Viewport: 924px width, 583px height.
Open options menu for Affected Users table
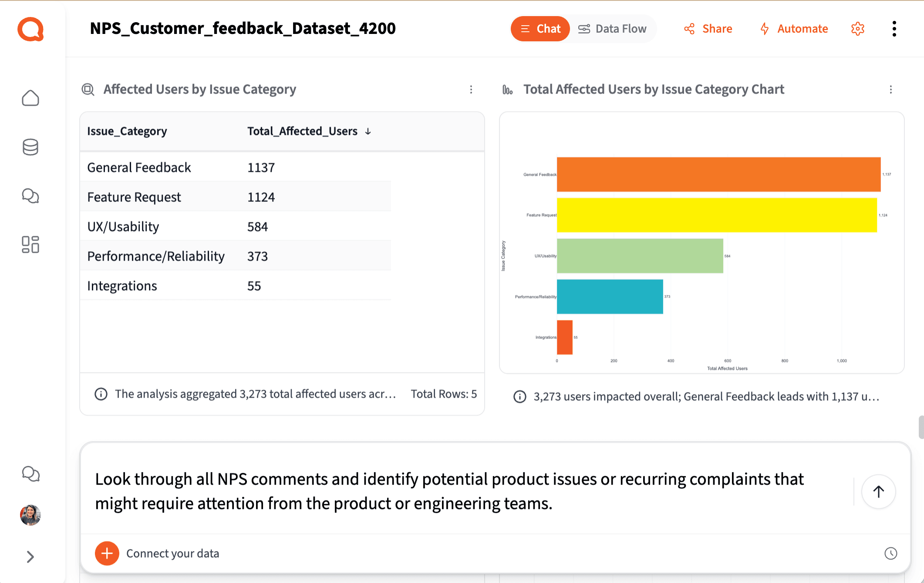471,90
